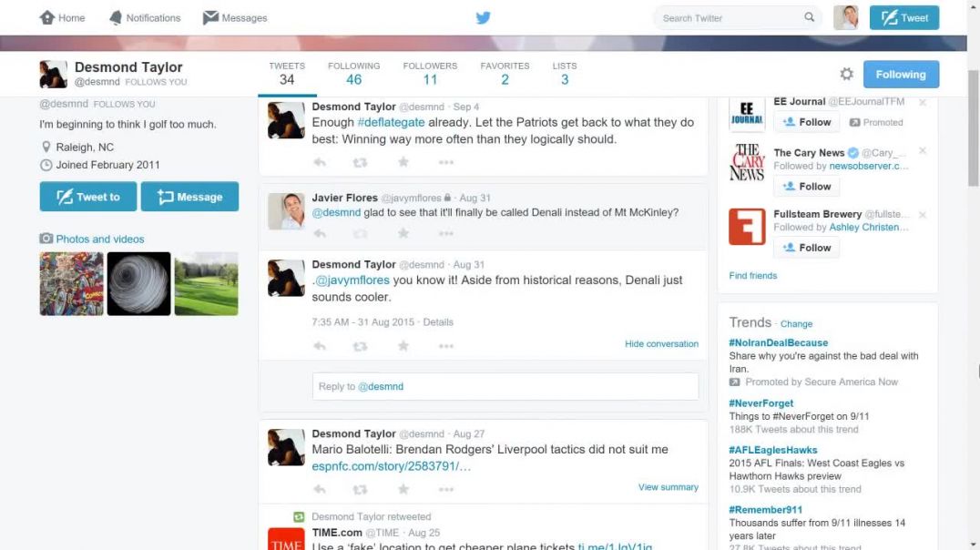This screenshot has height=550, width=980.
Task: Open the Lists tab
Action: [x=565, y=74]
